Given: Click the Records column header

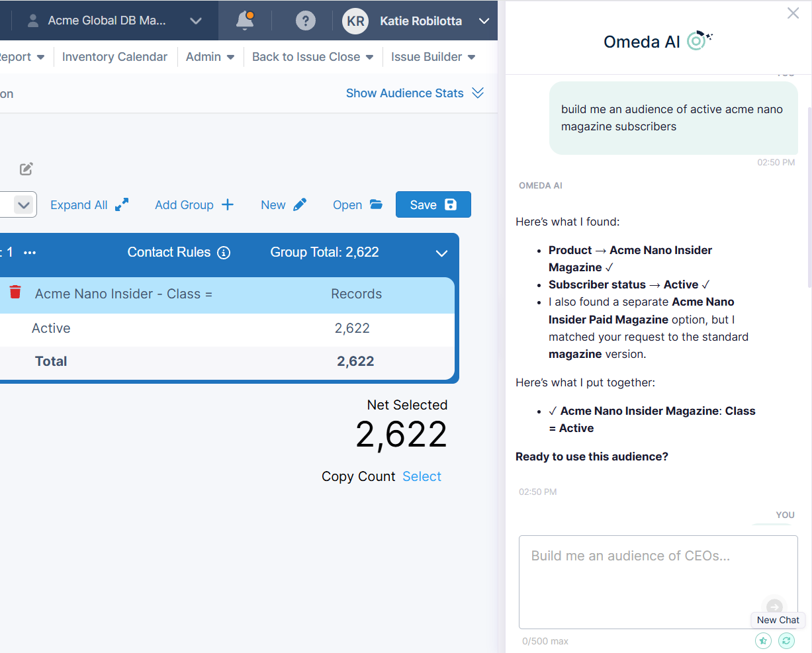Looking at the screenshot, I should pyautogui.click(x=356, y=294).
